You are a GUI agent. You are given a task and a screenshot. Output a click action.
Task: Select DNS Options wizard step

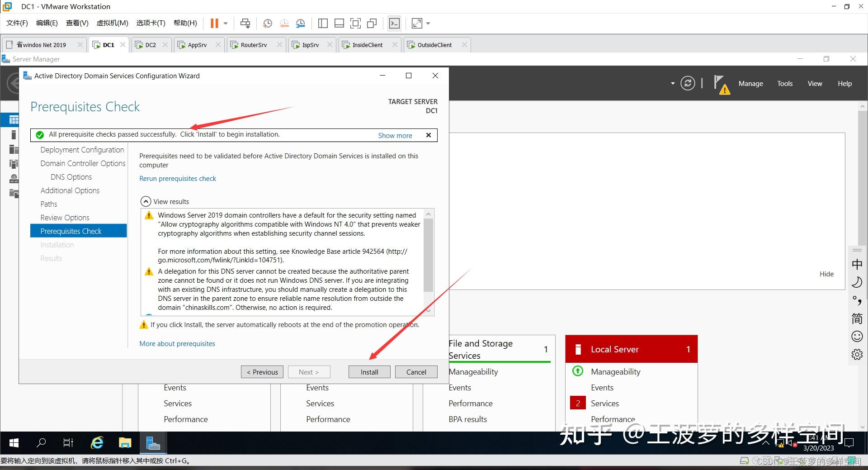[x=71, y=177]
